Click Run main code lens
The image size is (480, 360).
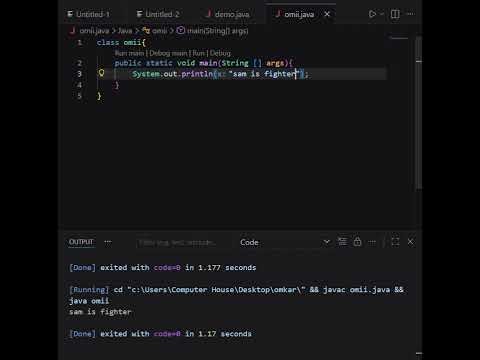(x=129, y=53)
